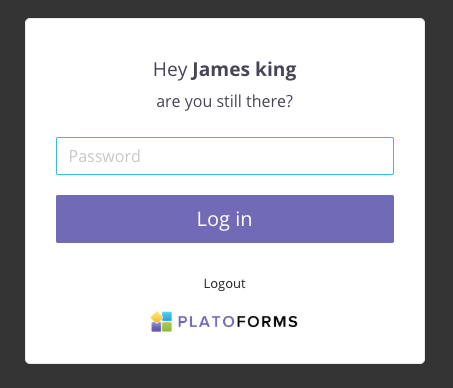Click the purple Log in button
453x388 pixels.
coord(225,219)
